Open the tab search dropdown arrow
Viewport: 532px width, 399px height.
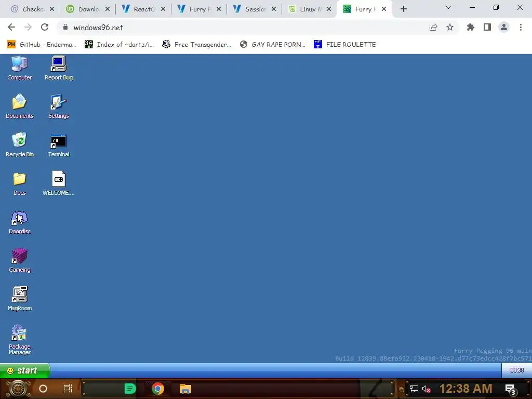448,7
